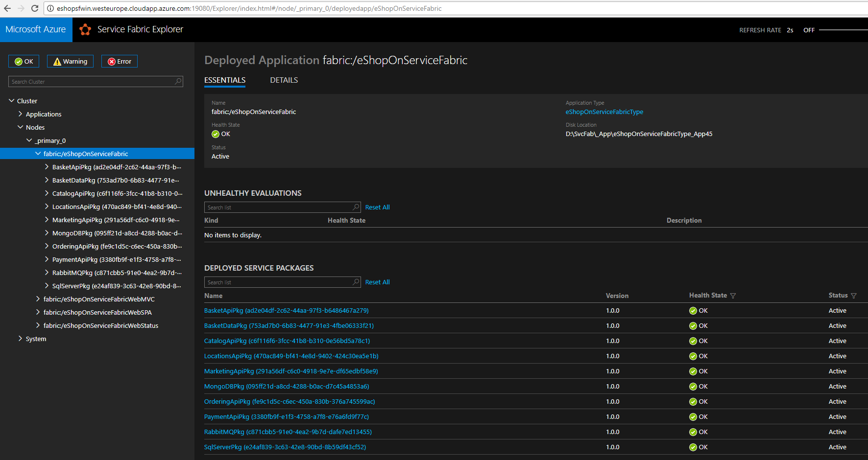Toggle the OK health filter
Image resolution: width=868 pixels, height=460 pixels.
pyautogui.click(x=24, y=61)
